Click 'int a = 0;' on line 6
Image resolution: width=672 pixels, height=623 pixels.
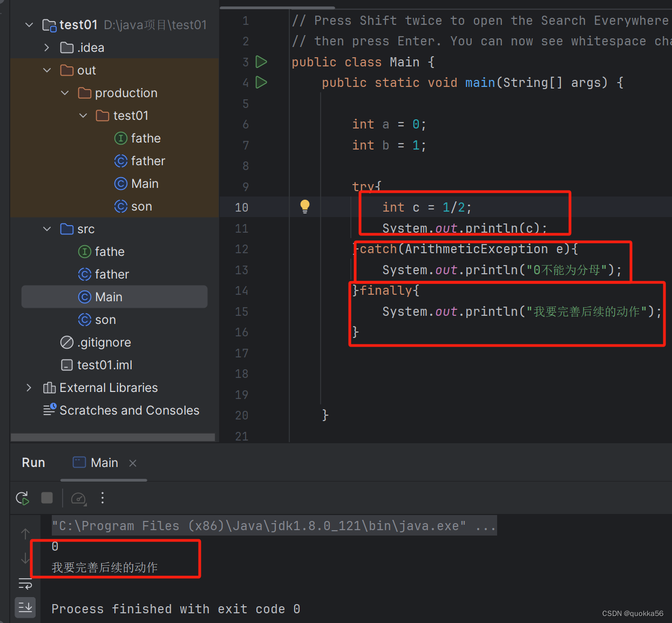(389, 124)
